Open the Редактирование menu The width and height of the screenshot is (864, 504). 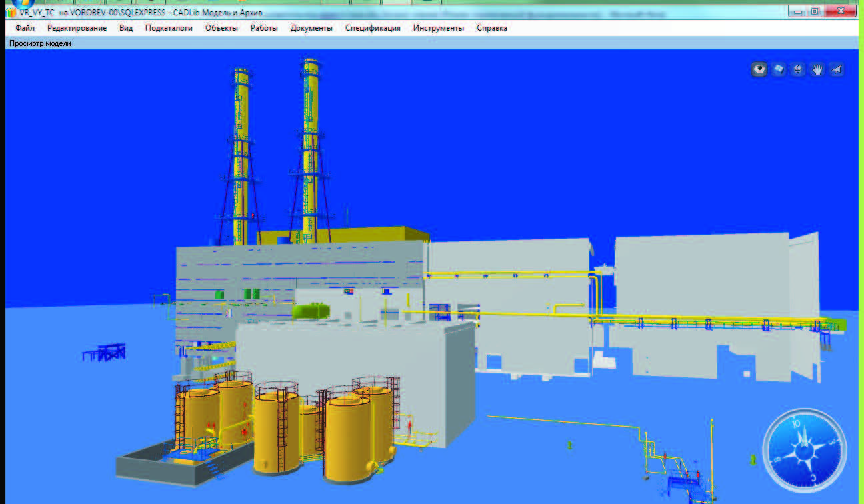pyautogui.click(x=77, y=28)
